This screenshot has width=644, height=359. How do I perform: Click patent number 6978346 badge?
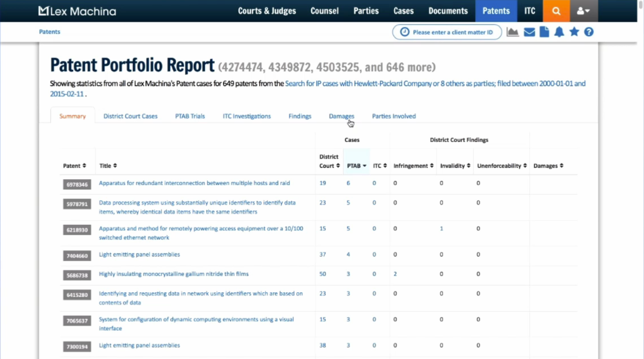(x=77, y=184)
